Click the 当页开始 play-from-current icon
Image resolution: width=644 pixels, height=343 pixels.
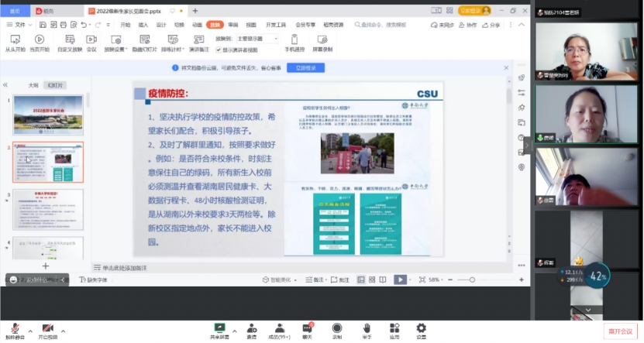point(40,39)
